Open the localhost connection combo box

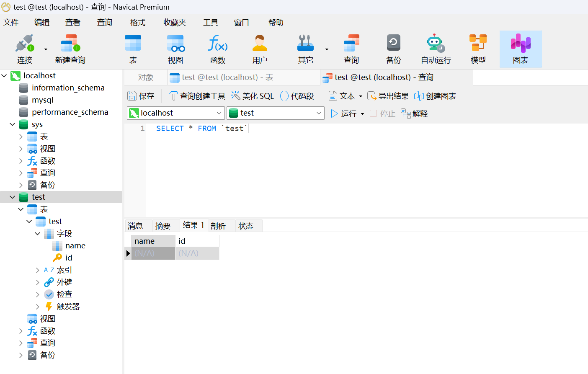(x=176, y=113)
